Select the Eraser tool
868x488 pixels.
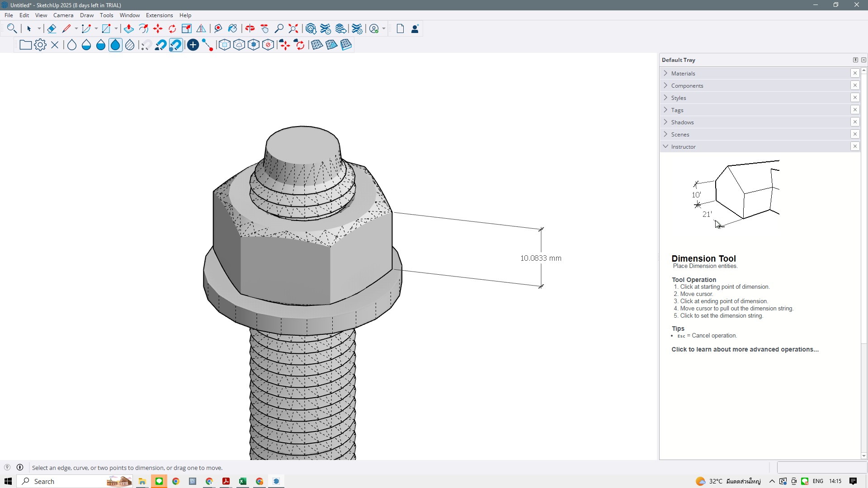(52, 29)
